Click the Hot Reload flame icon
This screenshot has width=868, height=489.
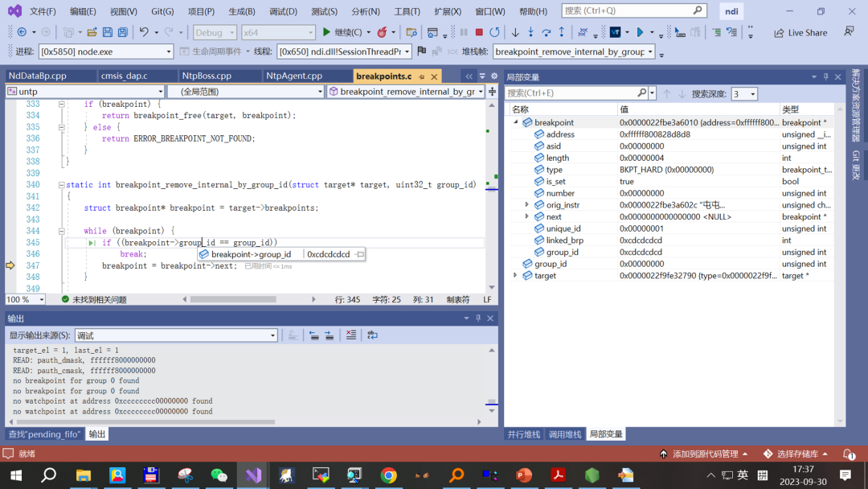pos(382,33)
